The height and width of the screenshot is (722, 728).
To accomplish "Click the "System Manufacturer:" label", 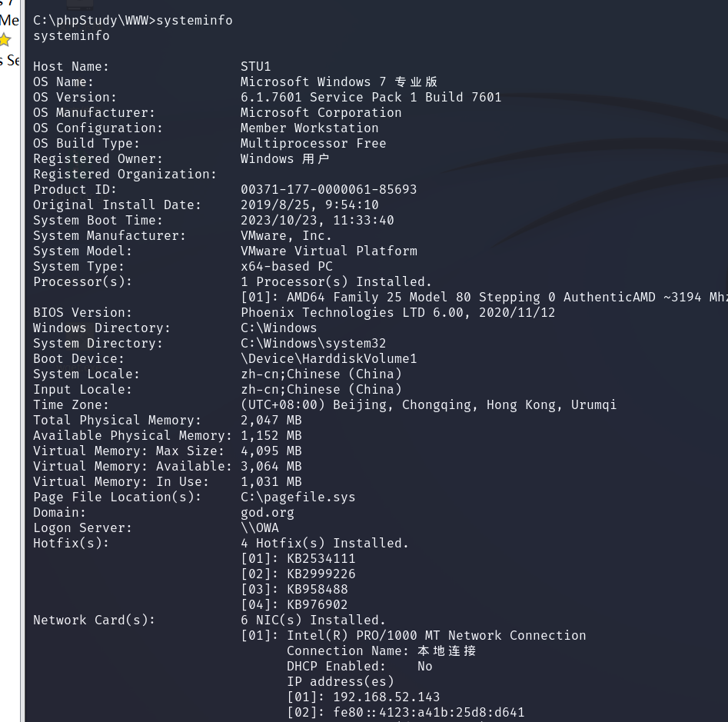I will [x=110, y=235].
